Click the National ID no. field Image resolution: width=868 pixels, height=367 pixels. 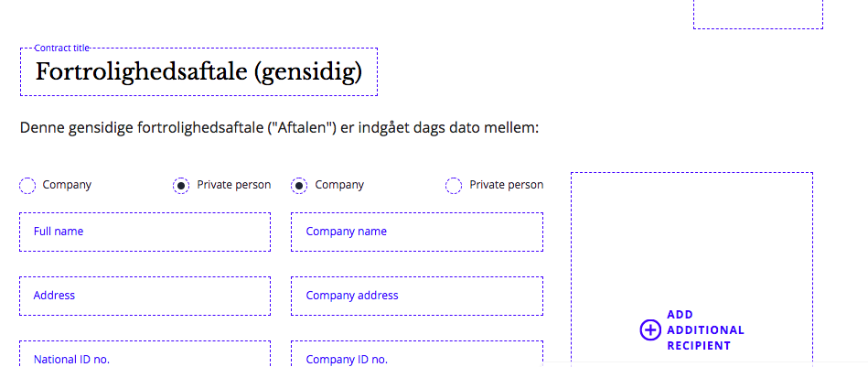point(145,357)
